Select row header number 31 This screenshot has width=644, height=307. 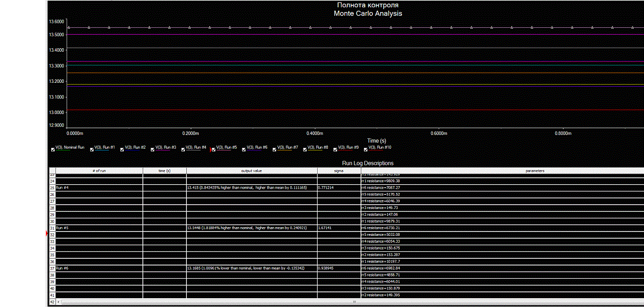[52, 228]
